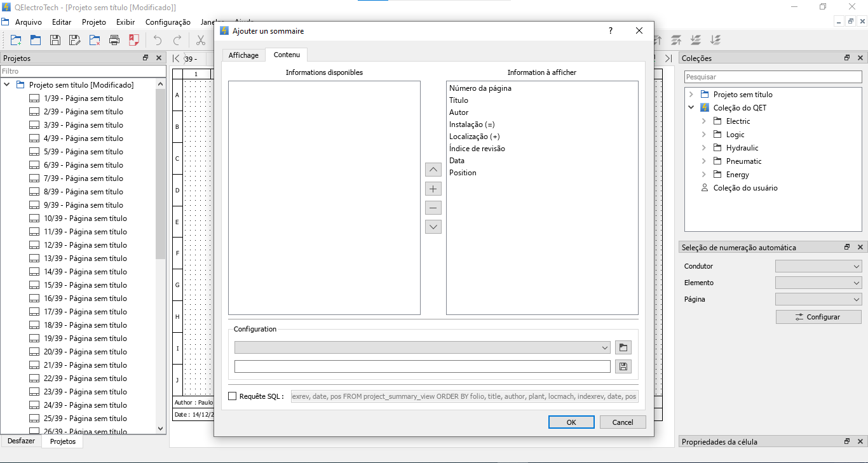
Task: Open the Arquivo menu
Action: (x=29, y=22)
